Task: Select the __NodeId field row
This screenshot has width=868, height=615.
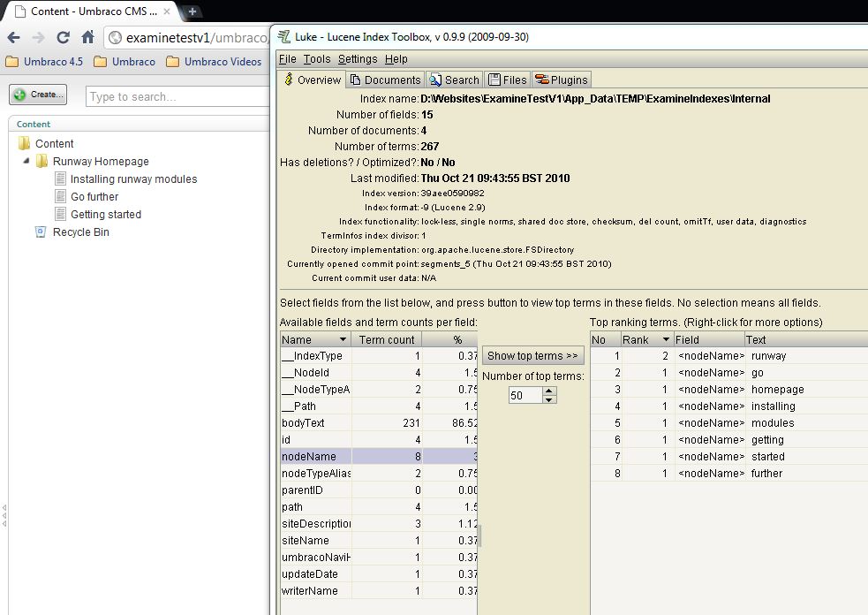Action: (379, 373)
